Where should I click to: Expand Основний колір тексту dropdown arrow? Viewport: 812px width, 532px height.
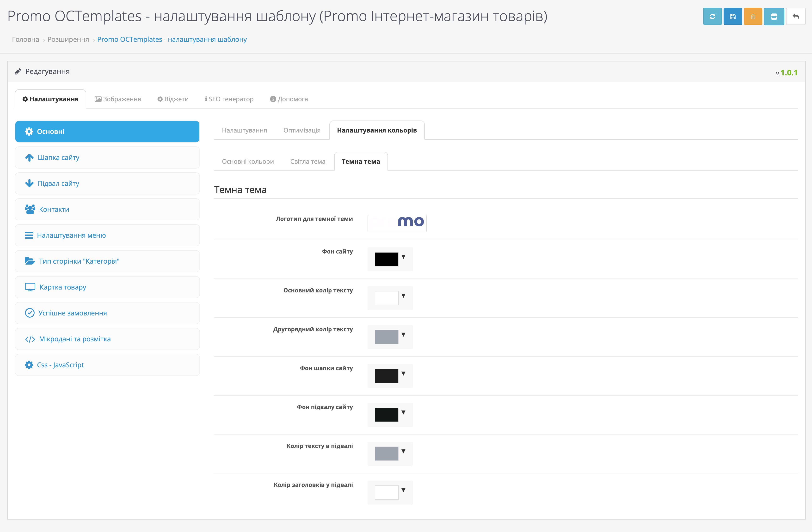tap(403, 296)
